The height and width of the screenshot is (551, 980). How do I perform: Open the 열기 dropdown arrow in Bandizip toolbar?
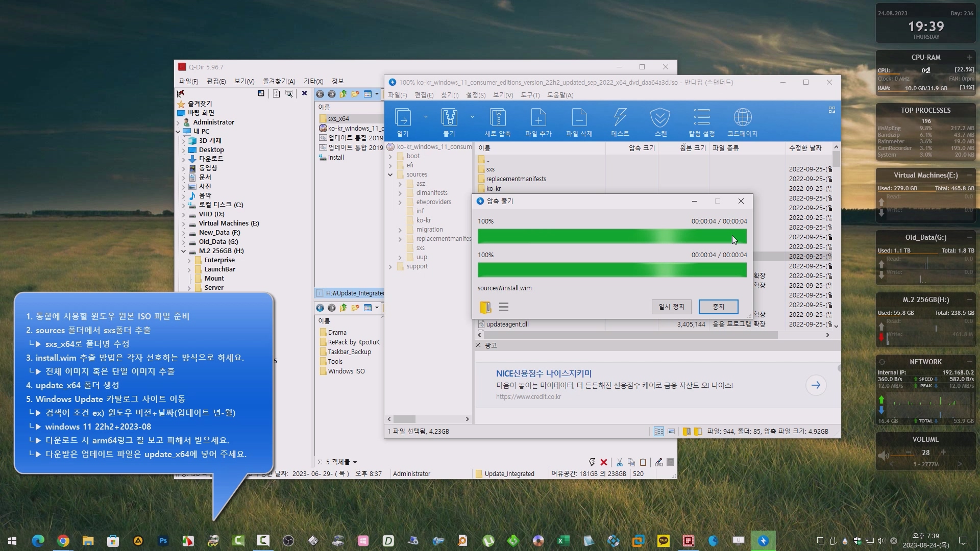(426, 117)
